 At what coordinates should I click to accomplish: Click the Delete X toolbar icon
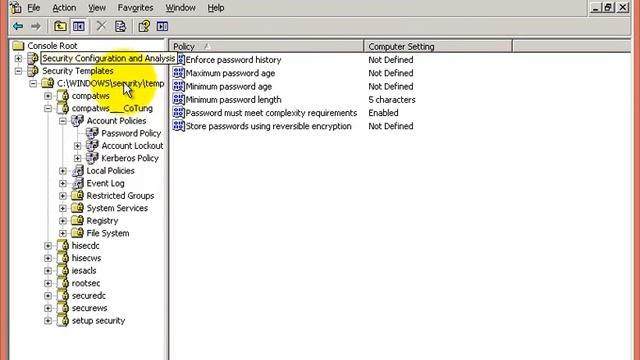pos(101,27)
